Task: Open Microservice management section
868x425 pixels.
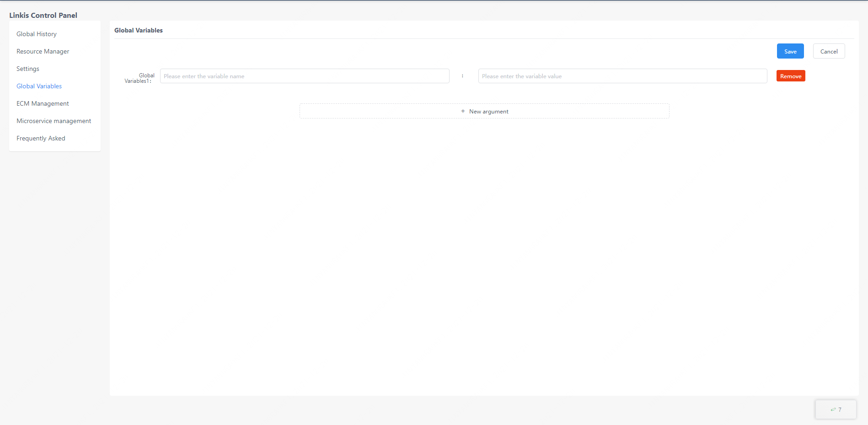Action: (54, 121)
